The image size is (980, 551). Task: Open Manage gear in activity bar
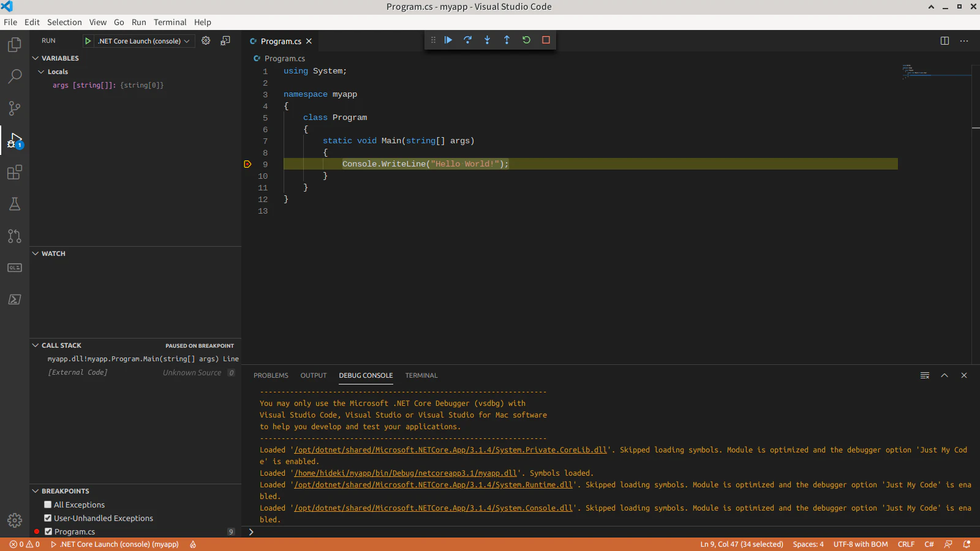tap(15, 520)
